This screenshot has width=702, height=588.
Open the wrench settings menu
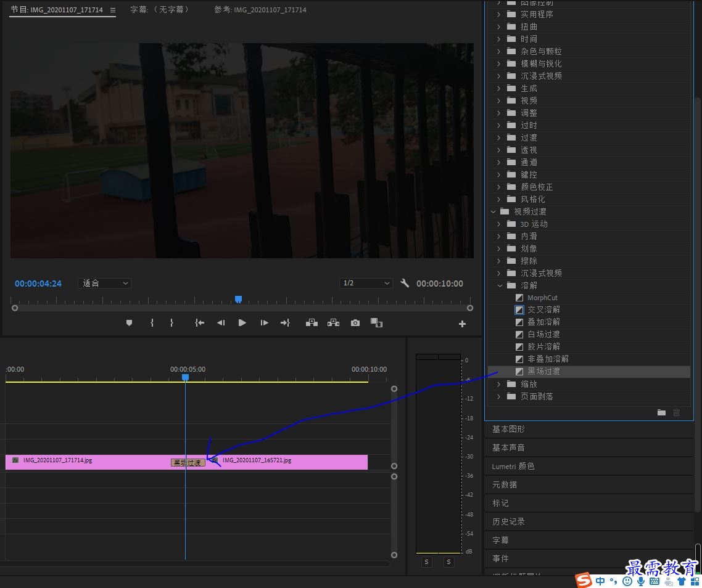404,283
